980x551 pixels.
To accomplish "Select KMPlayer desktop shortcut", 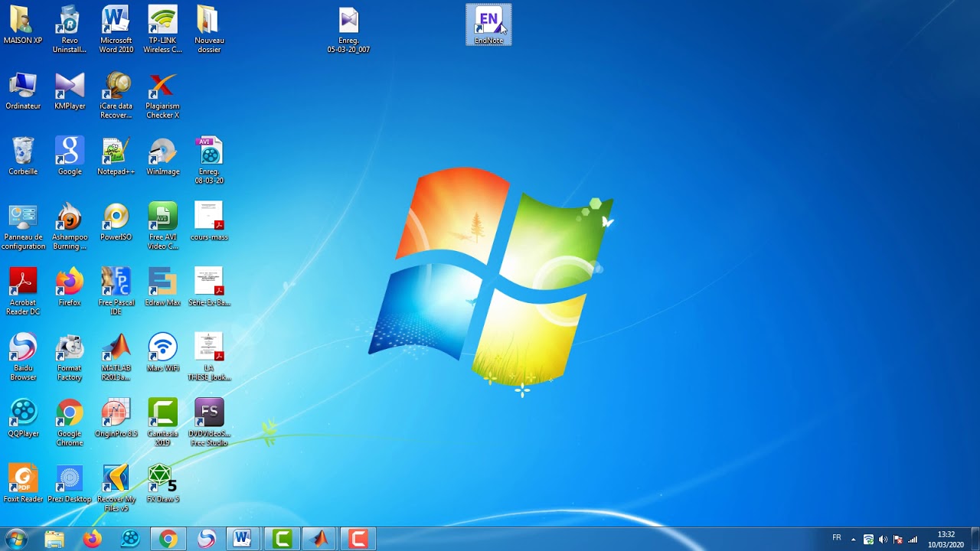I will tap(70, 91).
